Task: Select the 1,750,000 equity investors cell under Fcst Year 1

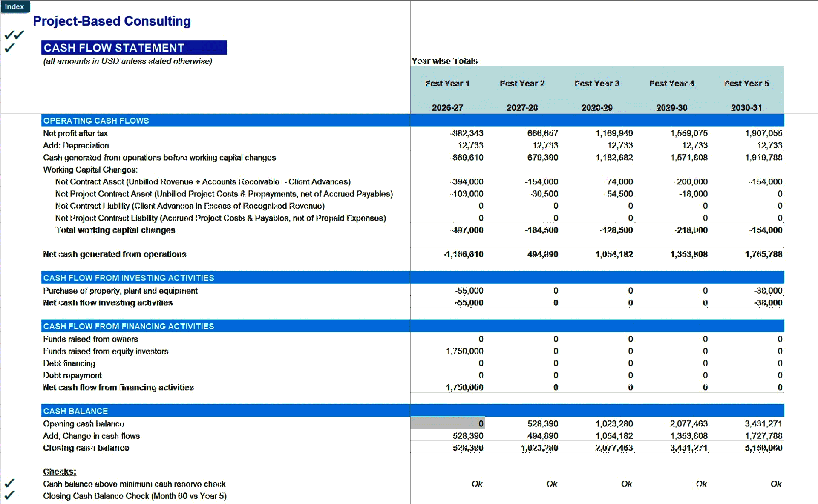Action: [x=464, y=351]
